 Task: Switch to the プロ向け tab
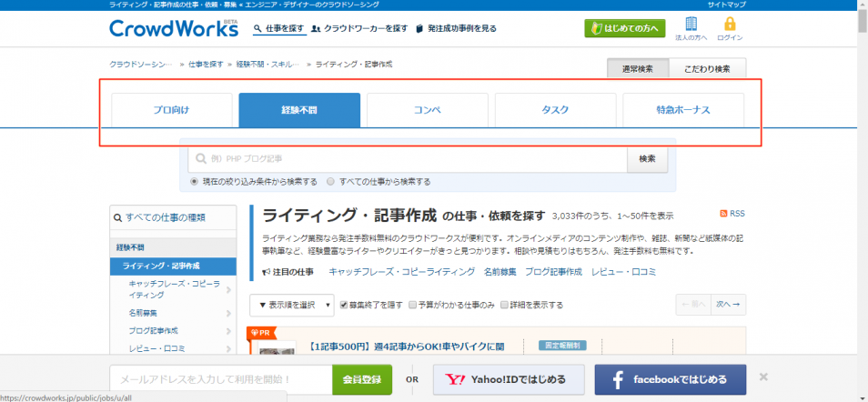(x=172, y=110)
